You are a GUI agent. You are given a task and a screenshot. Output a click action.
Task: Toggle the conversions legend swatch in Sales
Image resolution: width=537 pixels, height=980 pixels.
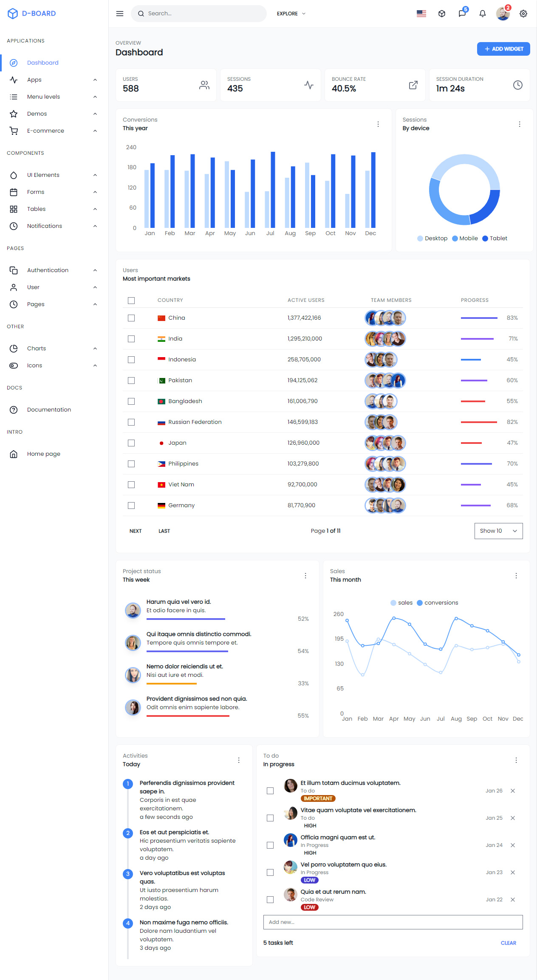[420, 603]
